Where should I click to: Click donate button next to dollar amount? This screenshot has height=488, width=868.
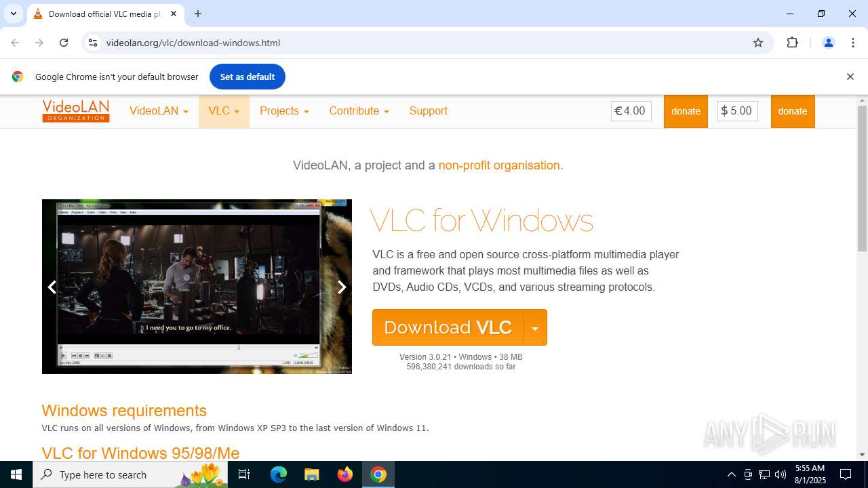tap(793, 111)
